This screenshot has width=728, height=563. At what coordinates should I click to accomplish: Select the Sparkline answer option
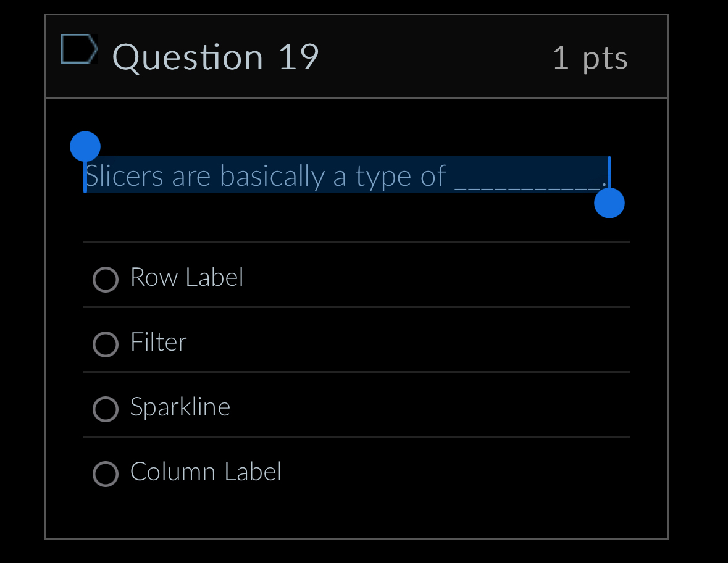click(x=106, y=409)
